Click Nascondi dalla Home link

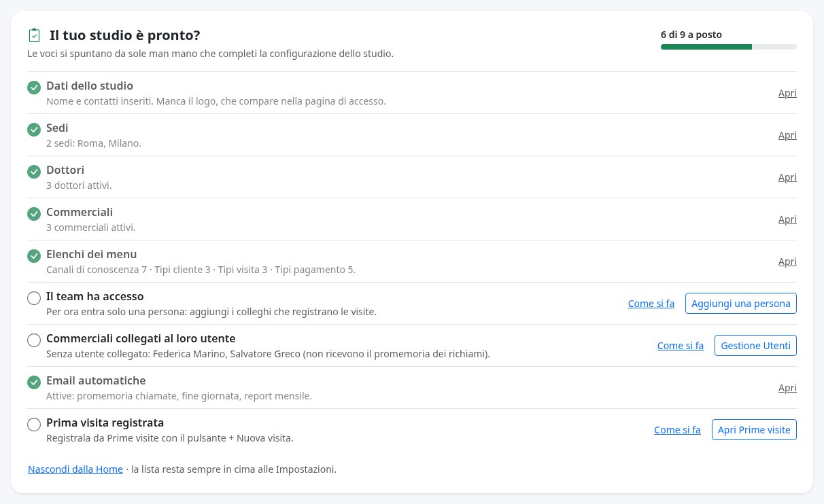[x=75, y=469]
